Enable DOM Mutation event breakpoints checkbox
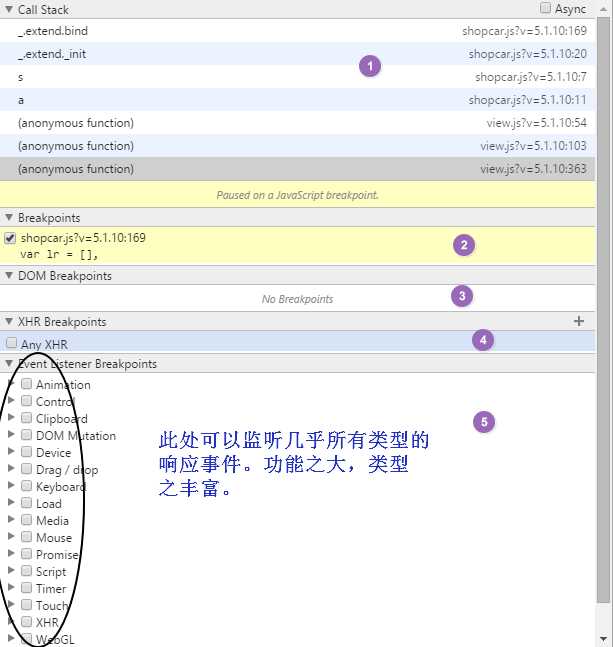Viewport: 613px width, 647px height. 26,435
